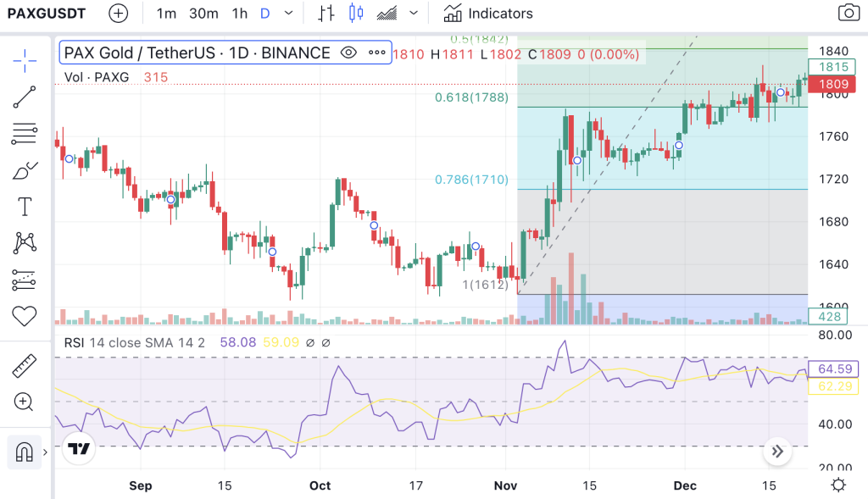The height and width of the screenshot is (499, 868).
Task: Select the ruler measure tool
Action: (x=25, y=366)
